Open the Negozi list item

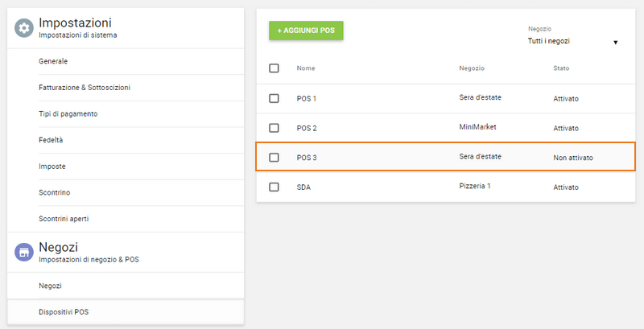pos(50,286)
